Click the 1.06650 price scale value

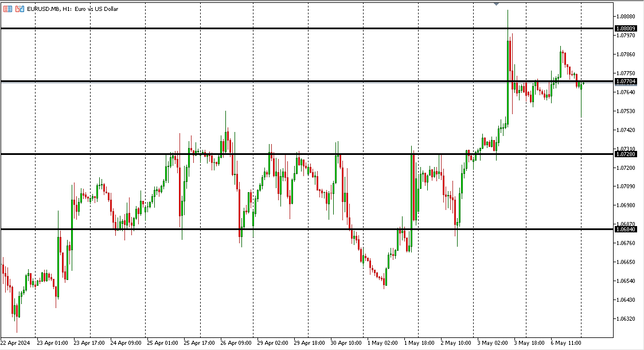(626, 262)
